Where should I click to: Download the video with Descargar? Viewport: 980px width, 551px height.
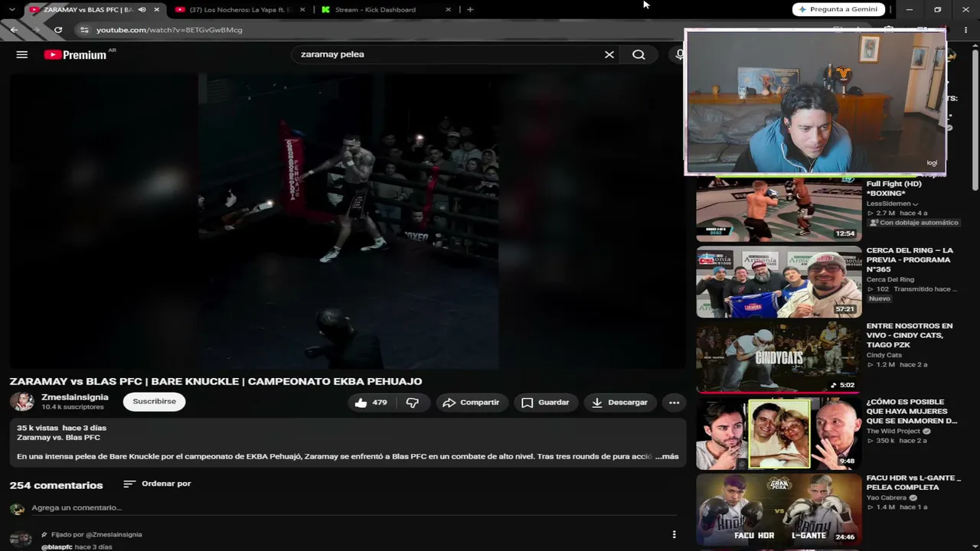(619, 403)
